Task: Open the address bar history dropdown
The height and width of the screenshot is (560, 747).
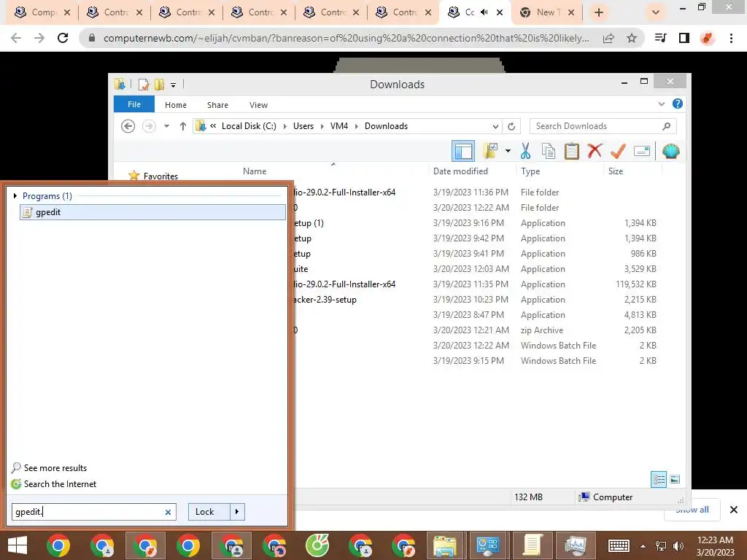Action: click(x=495, y=126)
